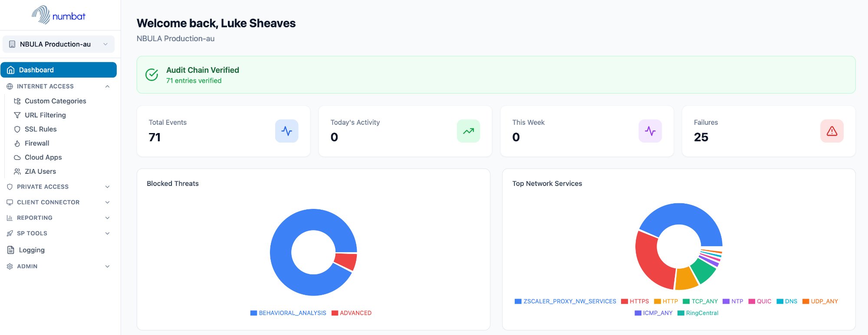The width and height of the screenshot is (868, 335).
Task: Toggle HTTPS series in network services legend
Action: (635, 301)
